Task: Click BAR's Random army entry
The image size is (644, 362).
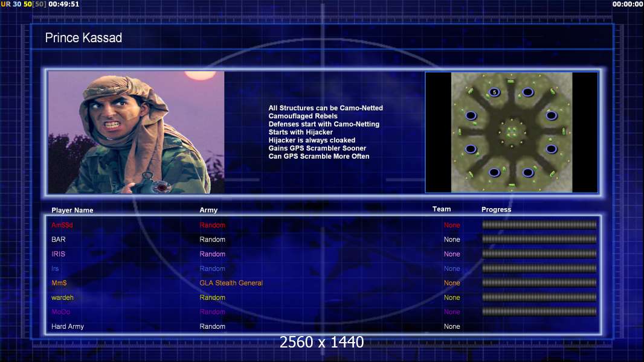Action: click(x=212, y=240)
